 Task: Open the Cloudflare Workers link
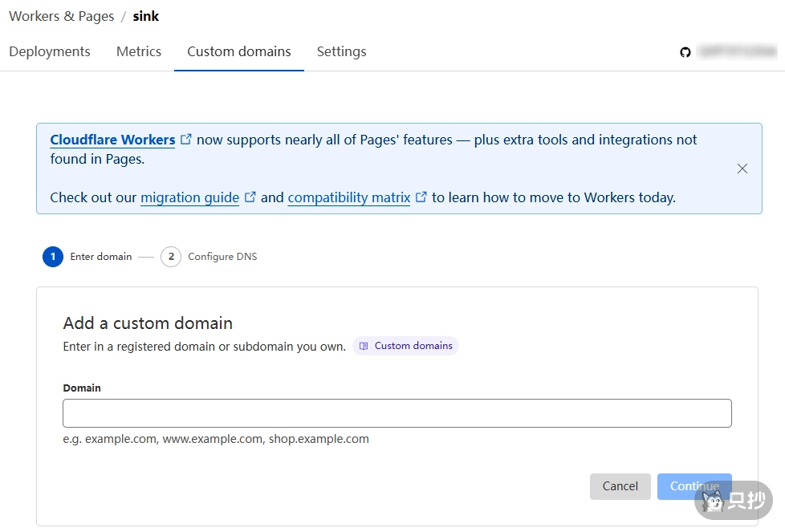[x=112, y=140]
